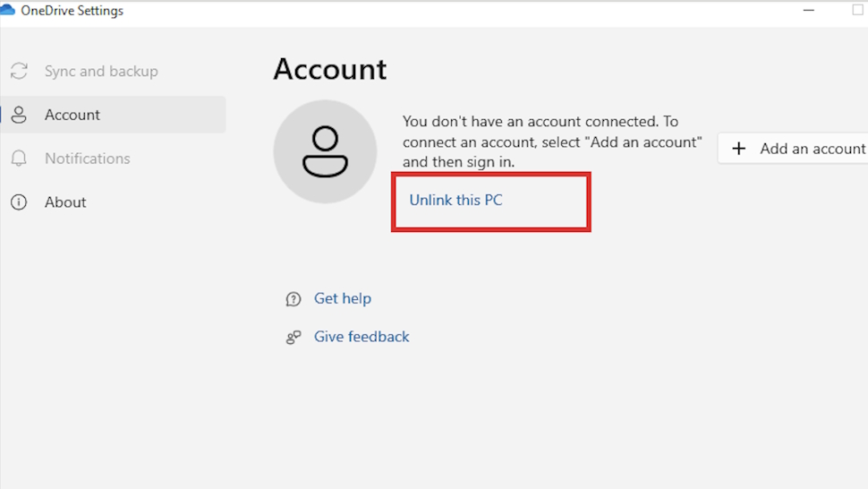This screenshot has height=489, width=868.
Task: Add an account with the plus button
Action: pos(793,149)
